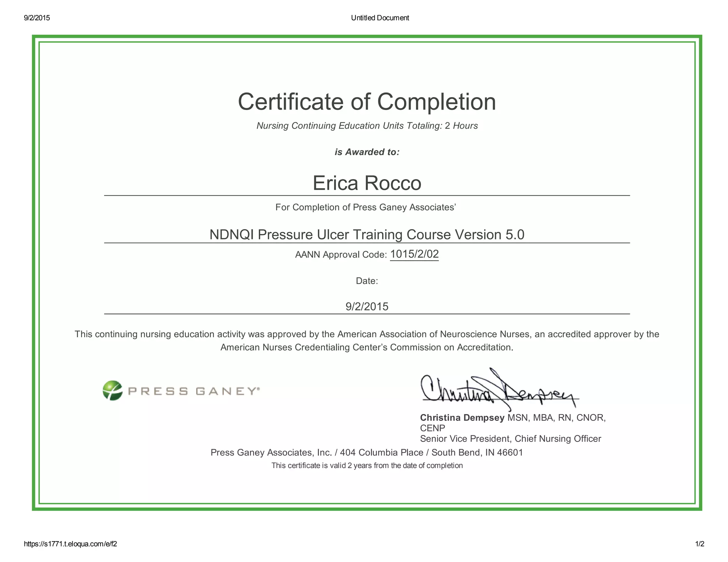Image resolution: width=728 pixels, height=562 pixels.
Task: Click the page number 1/2 in footer
Action: [x=700, y=544]
